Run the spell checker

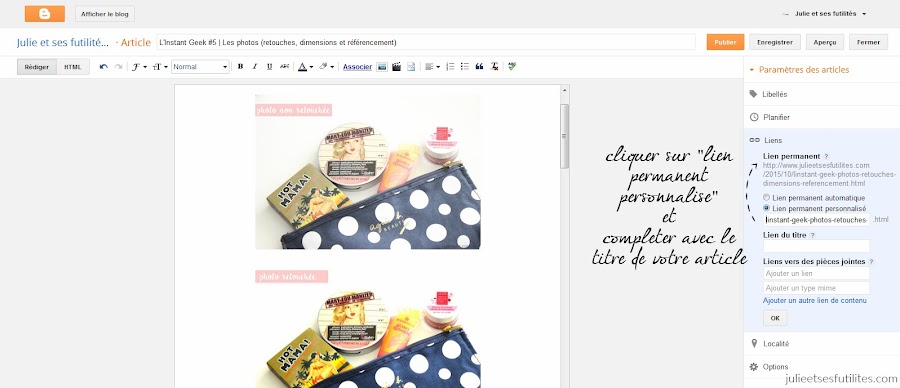(x=512, y=67)
